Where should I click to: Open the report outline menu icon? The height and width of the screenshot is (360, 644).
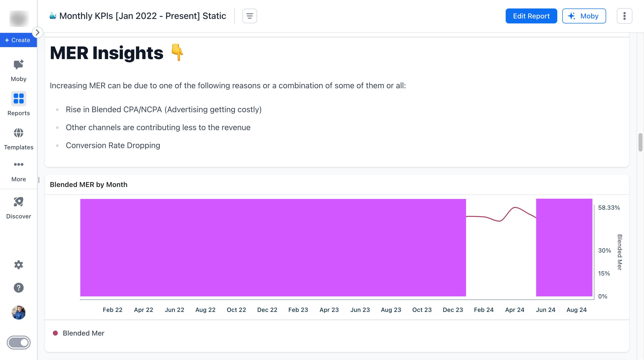point(249,16)
